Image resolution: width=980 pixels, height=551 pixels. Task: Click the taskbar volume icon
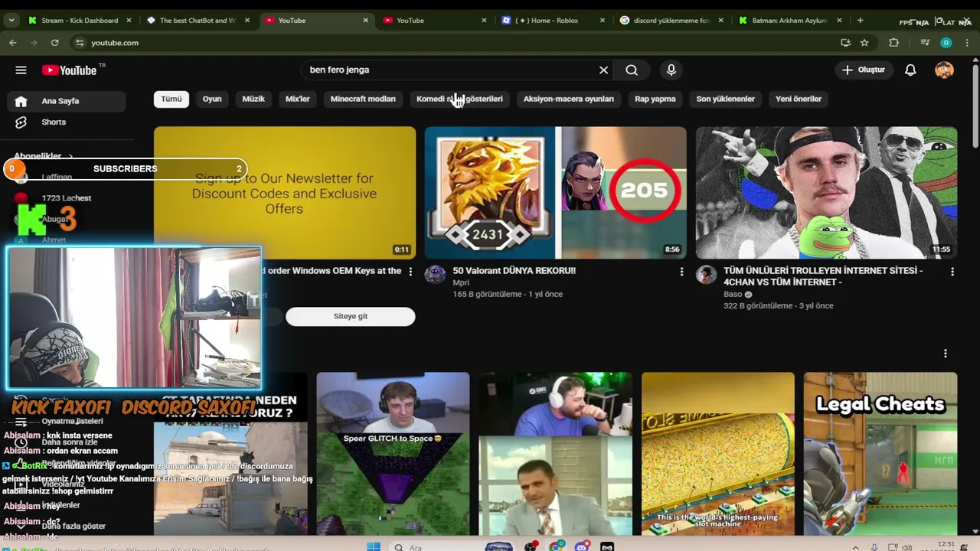(909, 547)
